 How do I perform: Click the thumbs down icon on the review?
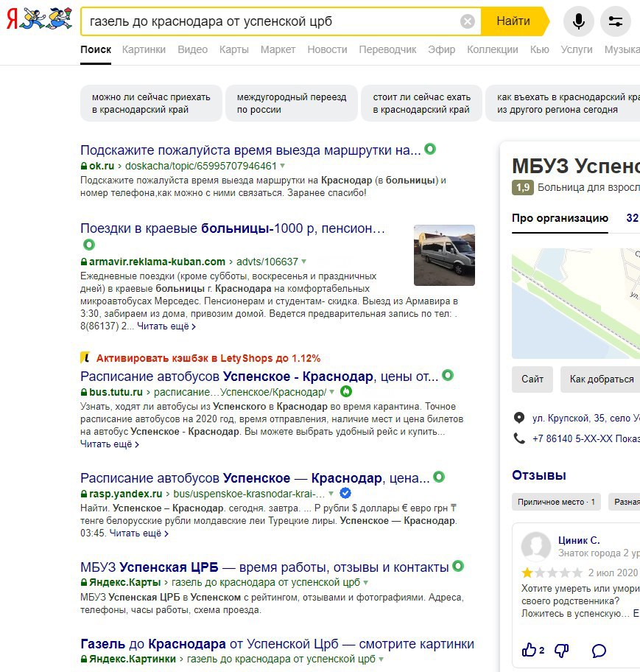[x=562, y=651]
